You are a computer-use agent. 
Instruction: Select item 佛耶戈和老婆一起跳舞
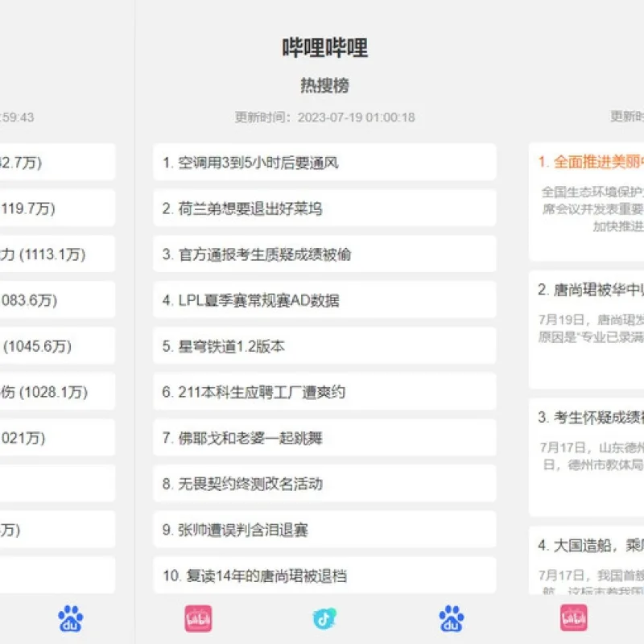324,438
